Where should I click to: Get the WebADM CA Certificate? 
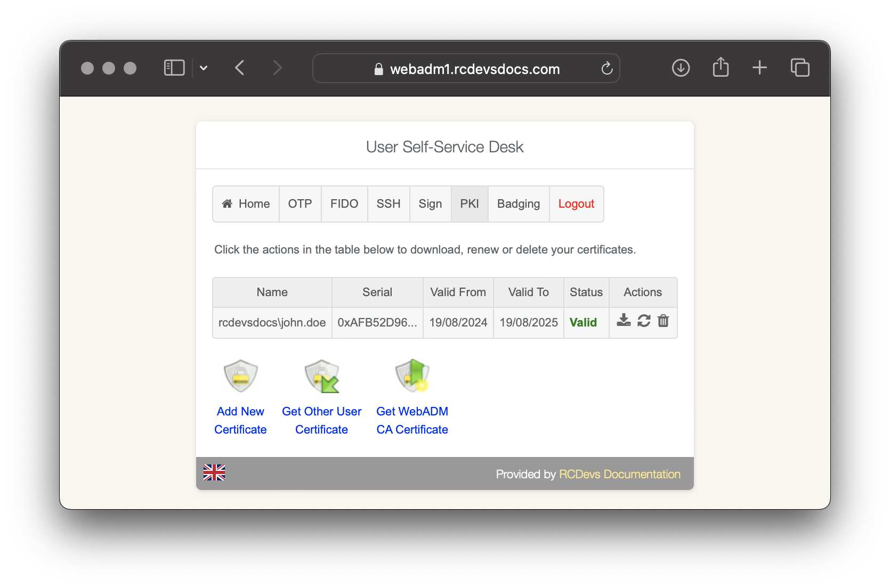tap(412, 420)
